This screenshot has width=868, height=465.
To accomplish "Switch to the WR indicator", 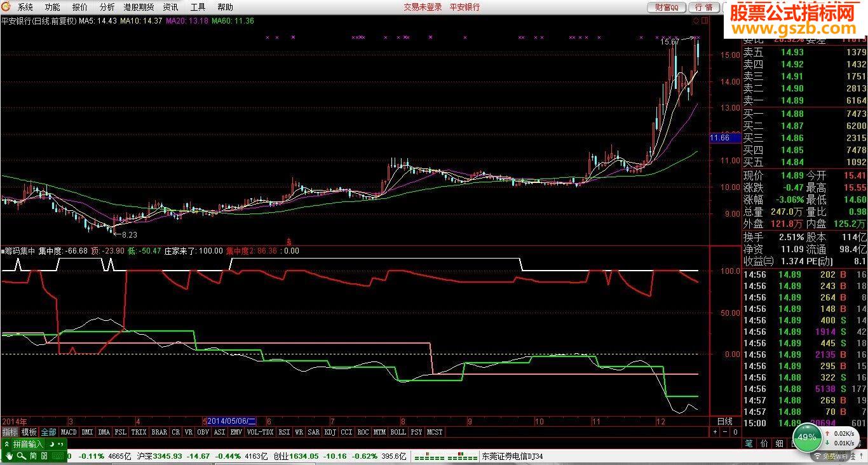I will [299, 432].
